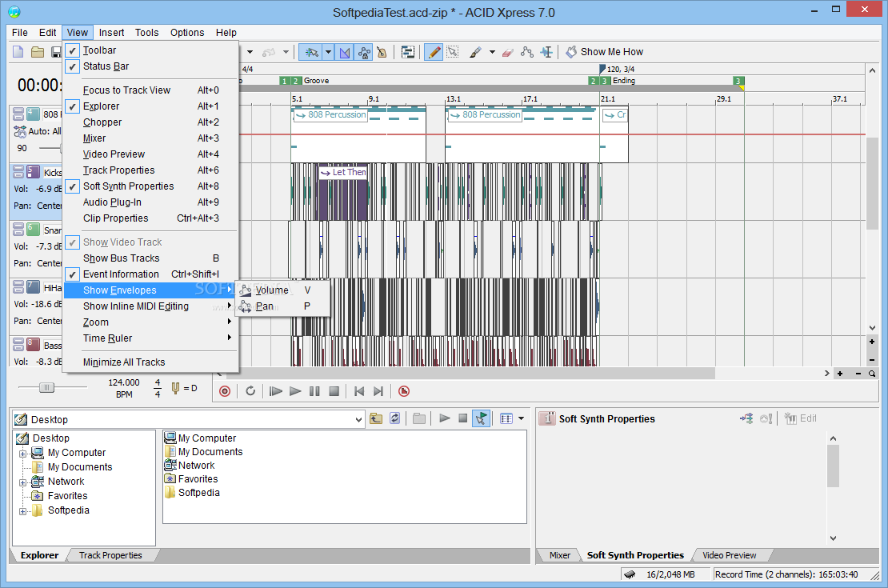Screen dimensions: 888x588
Task: Open the Desktop location dropdown
Action: 358,420
